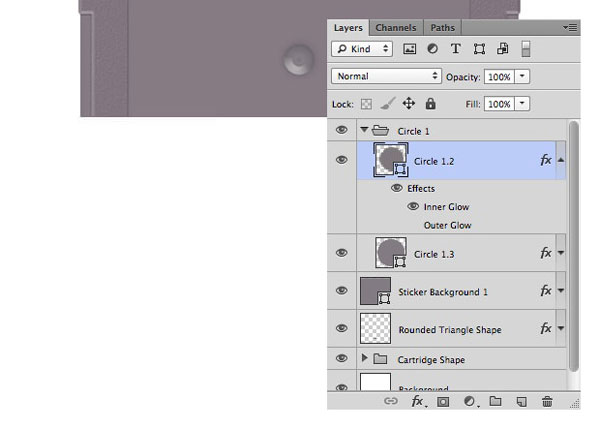
Task: Filter layers by type layer icon
Action: click(x=455, y=49)
